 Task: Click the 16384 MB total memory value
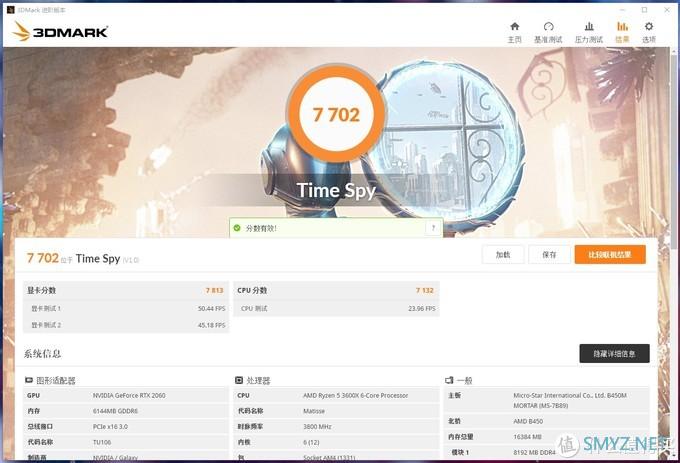[527, 437]
